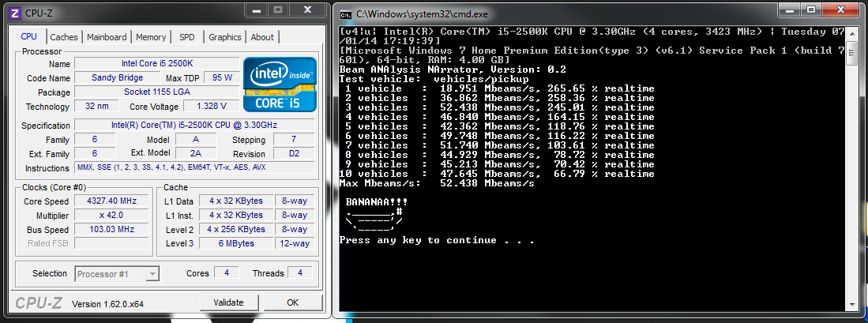868x323 pixels.
Task: Click the Test vehicle: vehicles/pickup line
Action: 434,79
